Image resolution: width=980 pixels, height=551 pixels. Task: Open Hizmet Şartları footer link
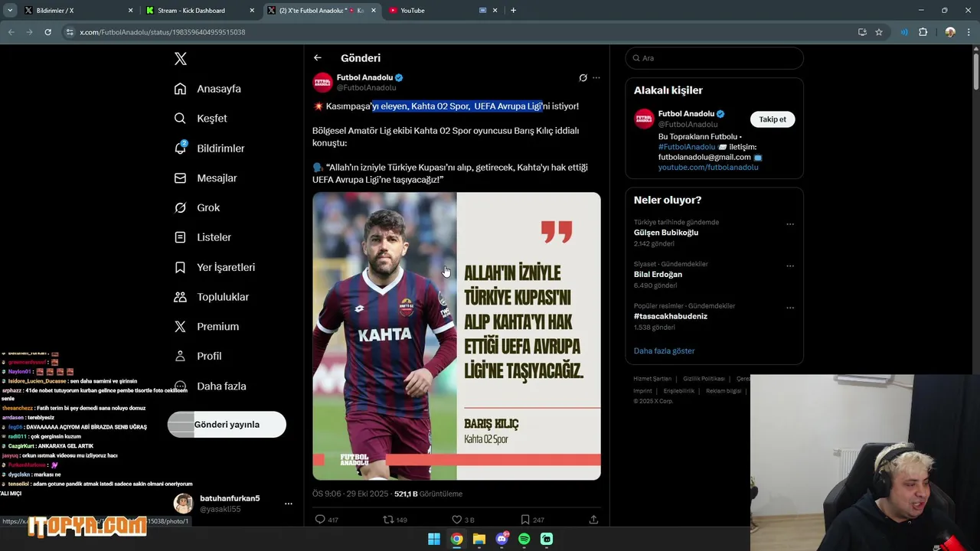coord(652,379)
